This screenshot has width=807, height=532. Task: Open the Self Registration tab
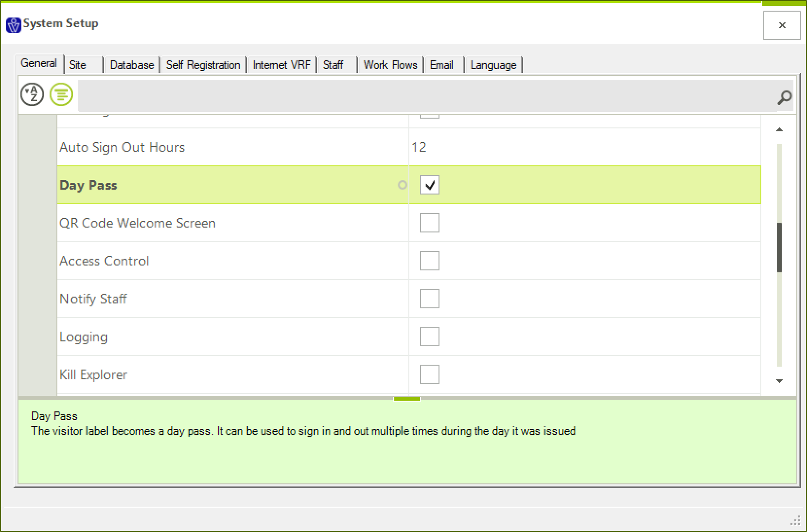(x=203, y=65)
